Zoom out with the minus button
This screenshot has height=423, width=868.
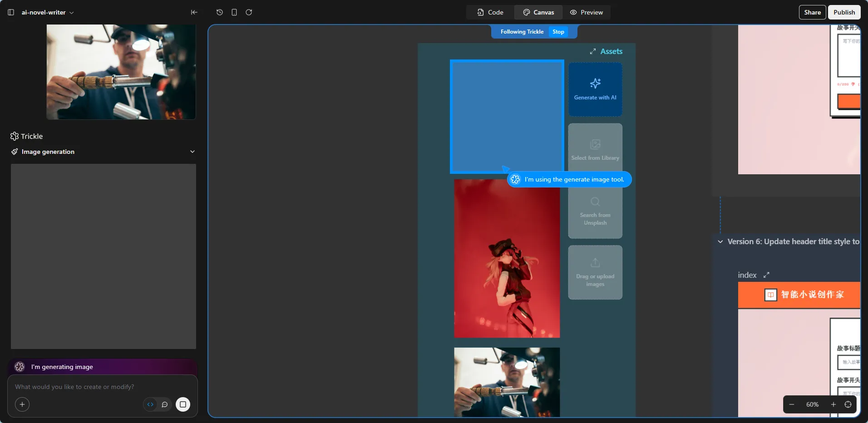792,404
